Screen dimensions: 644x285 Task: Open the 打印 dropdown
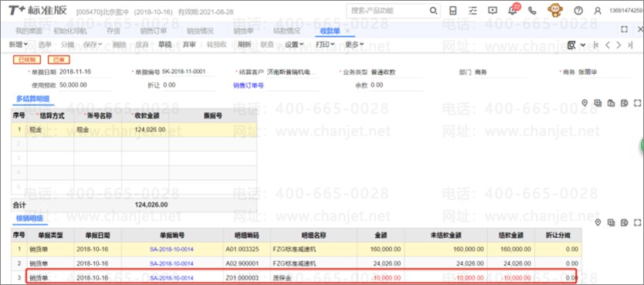(x=325, y=44)
